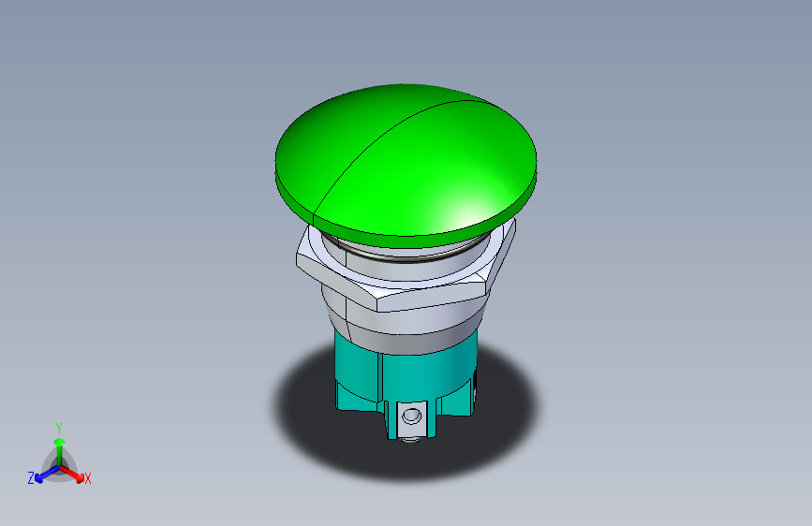Click the green mushroom button cap
812x526 pixels.
coord(406,165)
